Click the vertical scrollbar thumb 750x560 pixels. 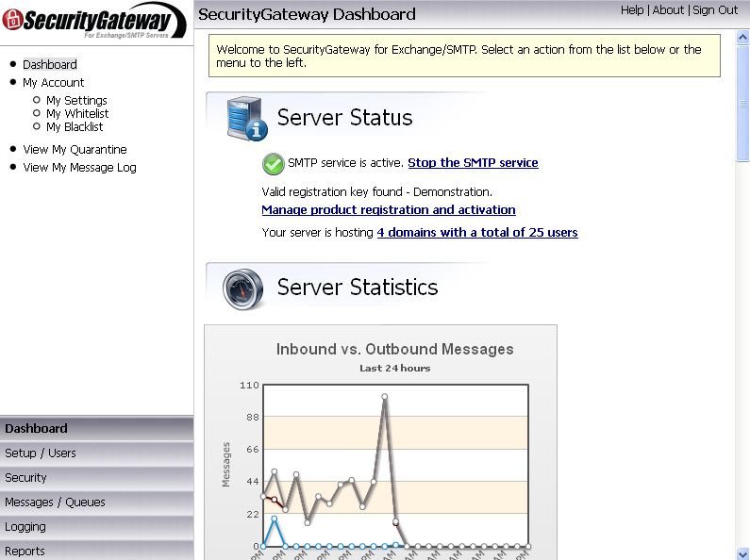pyautogui.click(x=742, y=103)
